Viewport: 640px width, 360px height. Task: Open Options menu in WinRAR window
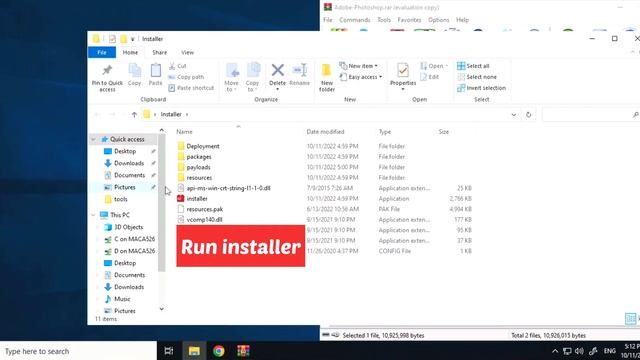(438, 20)
